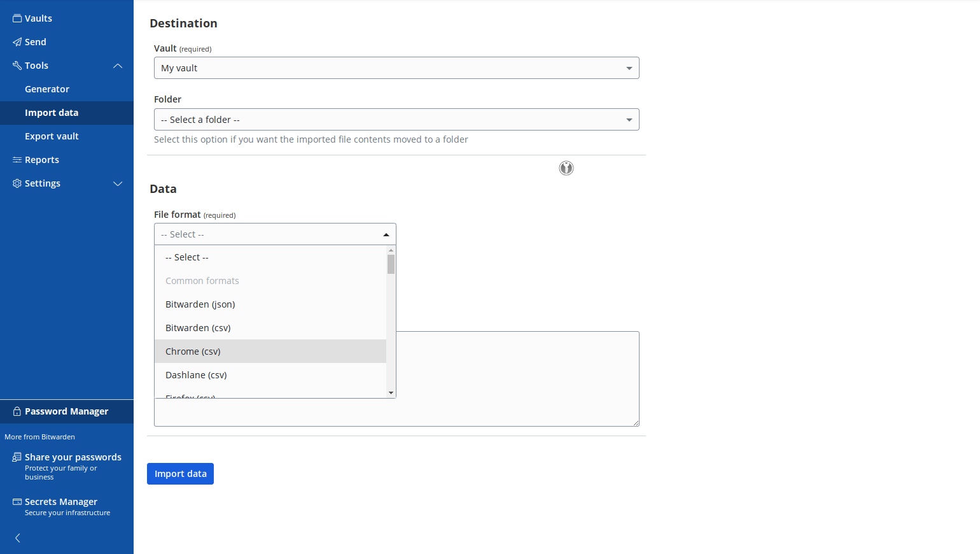The width and height of the screenshot is (980, 554).
Task: Click the Secrets Manager icon
Action: point(17,502)
